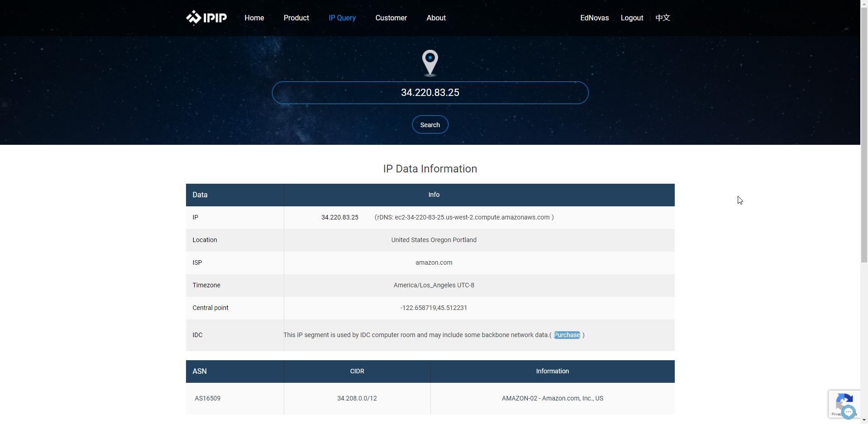The width and height of the screenshot is (868, 424).
Task: Open the Product menu
Action: (x=296, y=18)
